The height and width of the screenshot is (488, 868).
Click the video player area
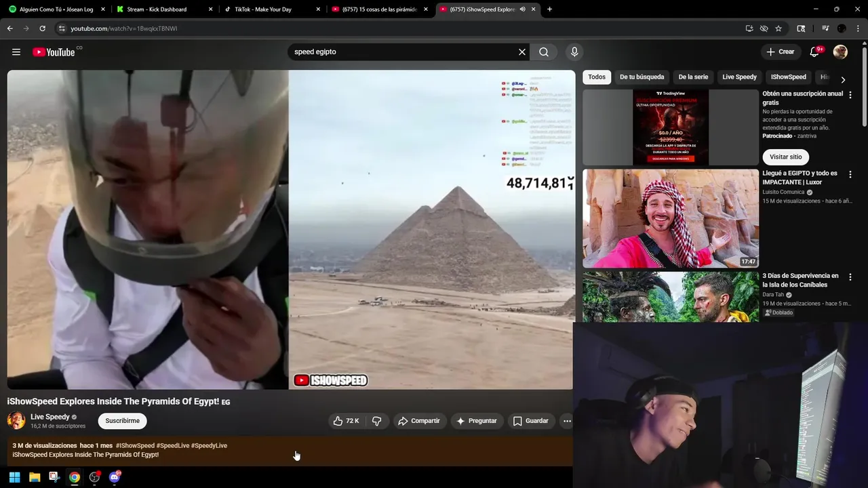290,230
